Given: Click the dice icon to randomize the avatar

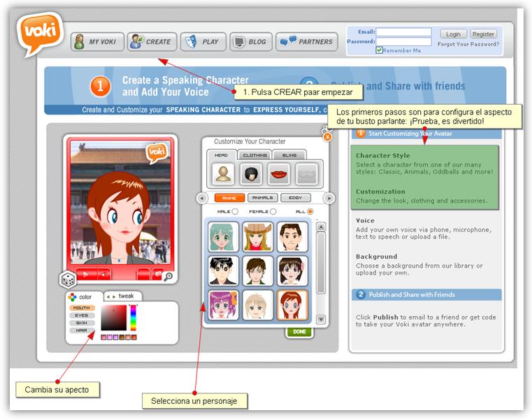Looking at the screenshot, I should click(68, 280).
